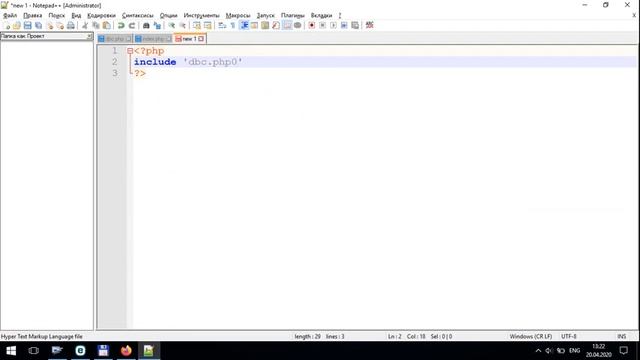Show the Document Map panel
Screen dimensions: 640x360
pos(265,25)
